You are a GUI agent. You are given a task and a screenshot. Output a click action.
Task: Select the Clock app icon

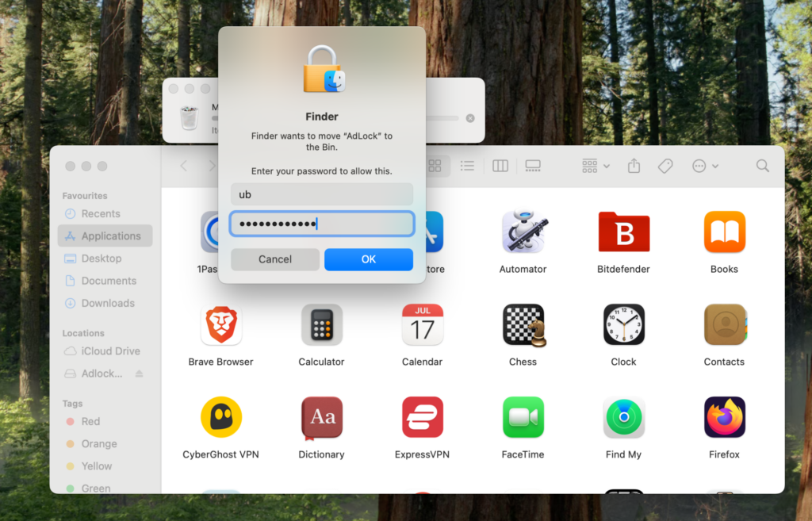coord(623,324)
